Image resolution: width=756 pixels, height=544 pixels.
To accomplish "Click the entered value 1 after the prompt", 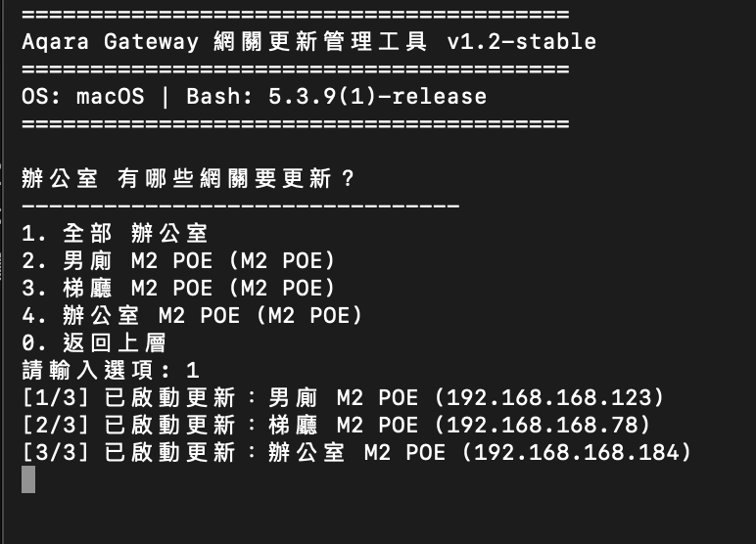I will click(x=193, y=371).
